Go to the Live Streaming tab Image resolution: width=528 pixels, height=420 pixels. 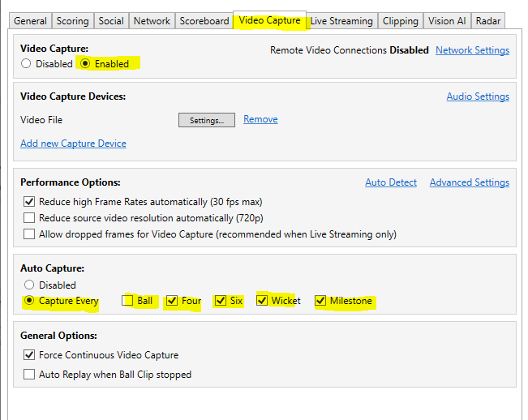(341, 21)
